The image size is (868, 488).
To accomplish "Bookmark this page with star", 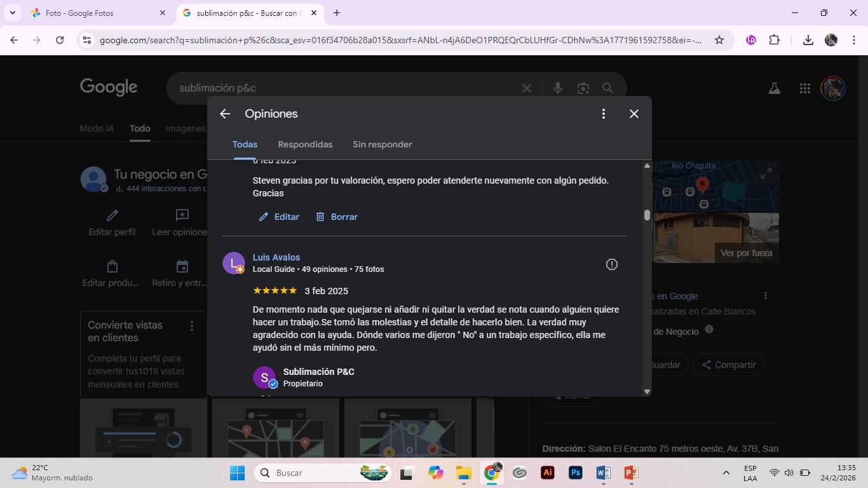I will (x=719, y=40).
